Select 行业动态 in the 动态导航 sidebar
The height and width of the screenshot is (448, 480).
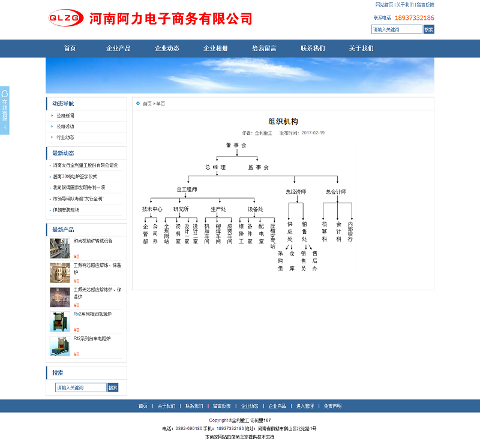coord(65,137)
